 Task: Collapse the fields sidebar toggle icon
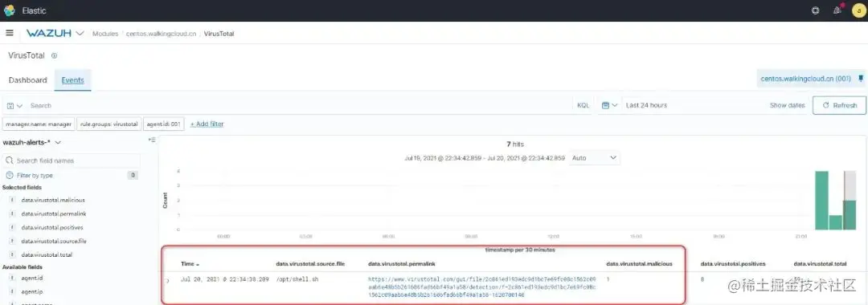click(x=151, y=140)
